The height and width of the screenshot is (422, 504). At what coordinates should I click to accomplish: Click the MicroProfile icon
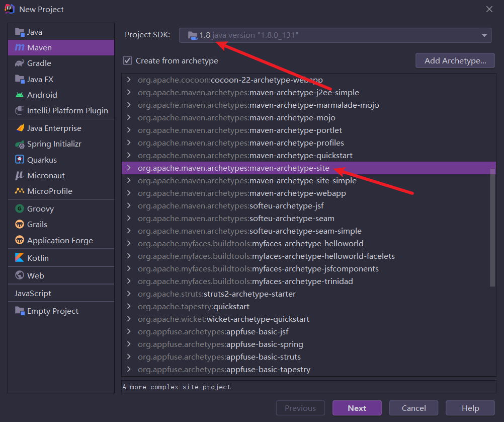pos(20,191)
